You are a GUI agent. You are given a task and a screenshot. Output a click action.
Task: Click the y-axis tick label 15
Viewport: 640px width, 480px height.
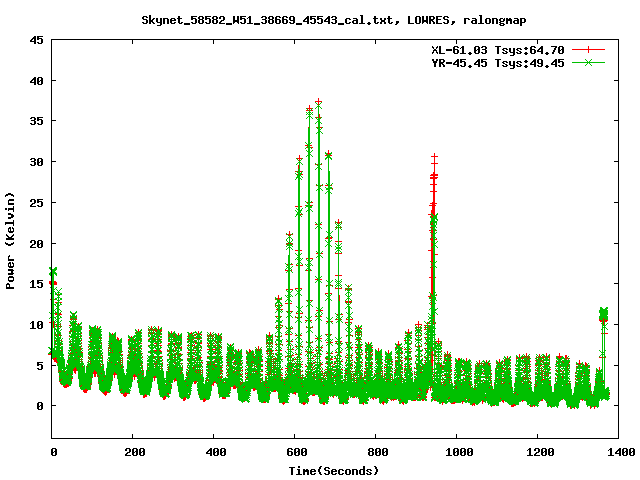(x=36, y=284)
